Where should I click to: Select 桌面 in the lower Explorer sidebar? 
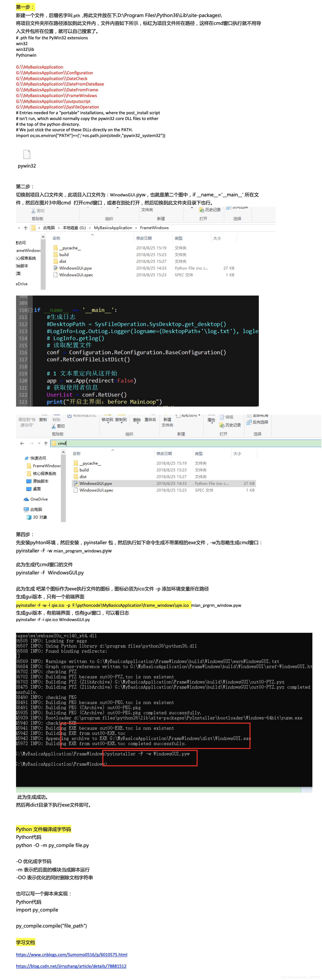click(x=34, y=489)
